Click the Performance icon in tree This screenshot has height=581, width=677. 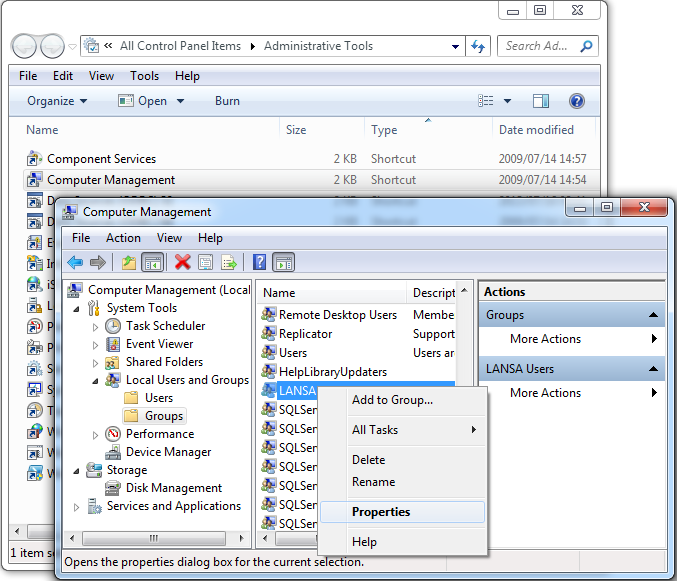pos(113,434)
